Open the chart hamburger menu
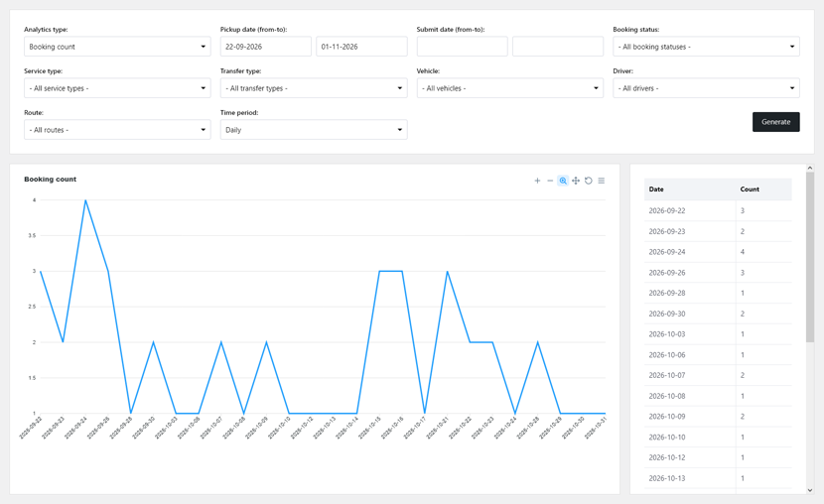 click(x=602, y=181)
